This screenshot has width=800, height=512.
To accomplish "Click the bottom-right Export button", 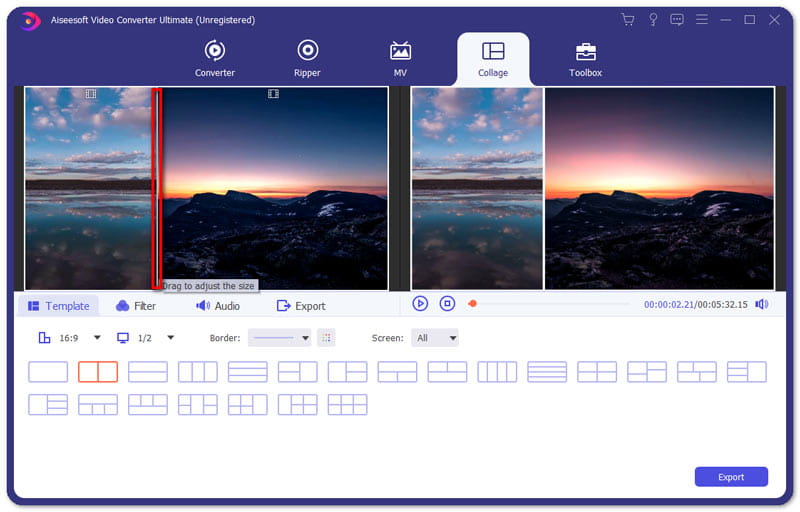I will pyautogui.click(x=731, y=477).
